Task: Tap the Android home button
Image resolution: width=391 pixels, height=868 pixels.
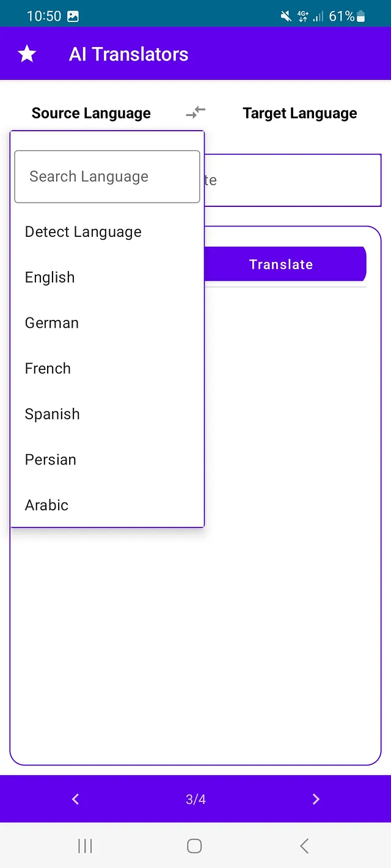Action: coord(194,846)
